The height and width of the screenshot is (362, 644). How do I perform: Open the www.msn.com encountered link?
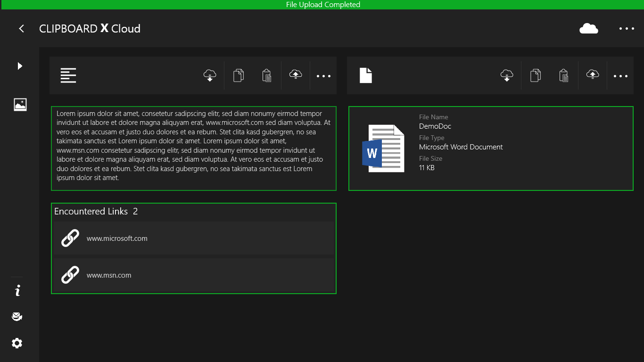click(193, 275)
